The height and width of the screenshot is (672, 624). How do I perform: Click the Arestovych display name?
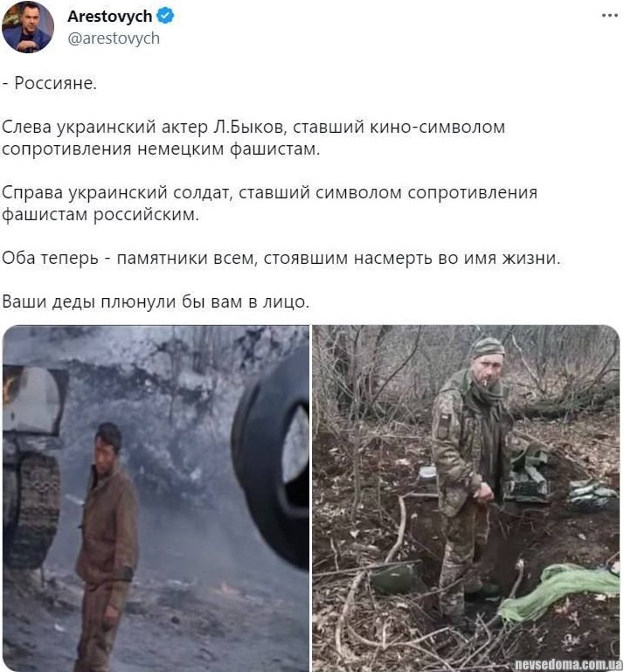pyautogui.click(x=110, y=17)
